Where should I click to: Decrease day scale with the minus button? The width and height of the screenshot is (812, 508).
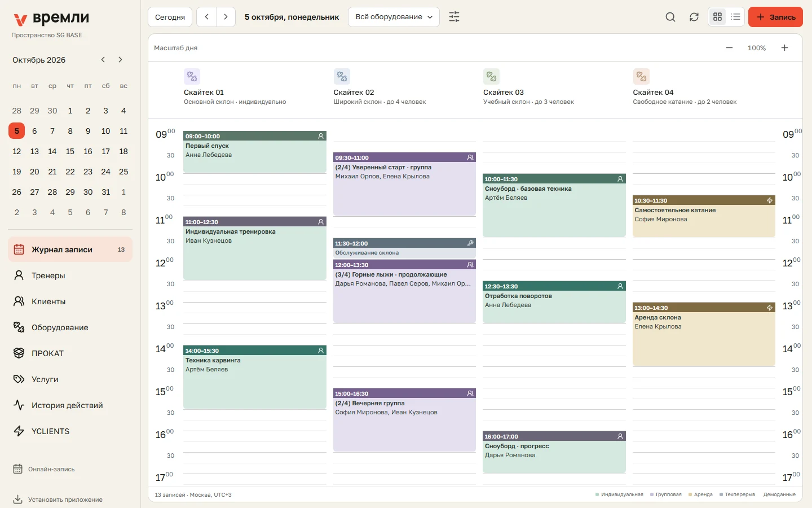tap(729, 48)
